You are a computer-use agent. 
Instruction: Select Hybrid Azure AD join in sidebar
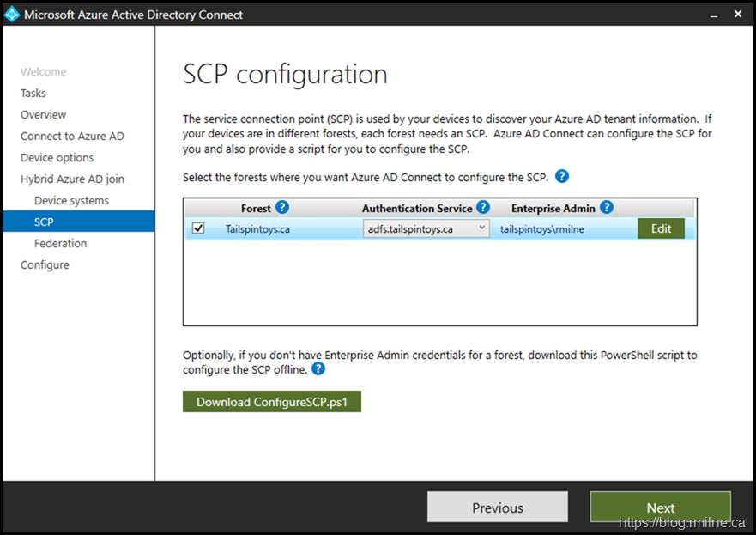click(72, 179)
